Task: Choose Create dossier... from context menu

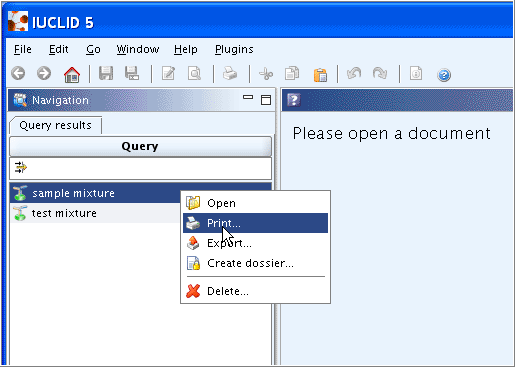Action: pos(255,263)
